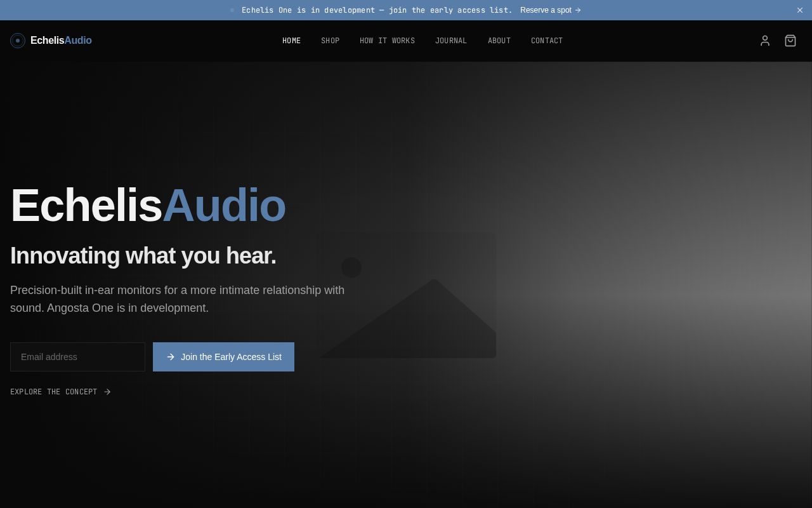The height and width of the screenshot is (508, 812).
Task: Focus the Email address field
Action: click(x=77, y=357)
